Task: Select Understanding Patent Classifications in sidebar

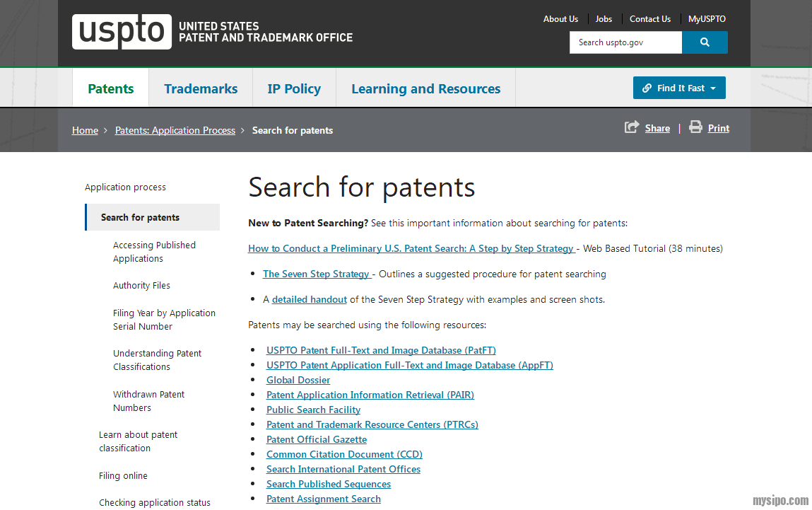Action: (157, 360)
